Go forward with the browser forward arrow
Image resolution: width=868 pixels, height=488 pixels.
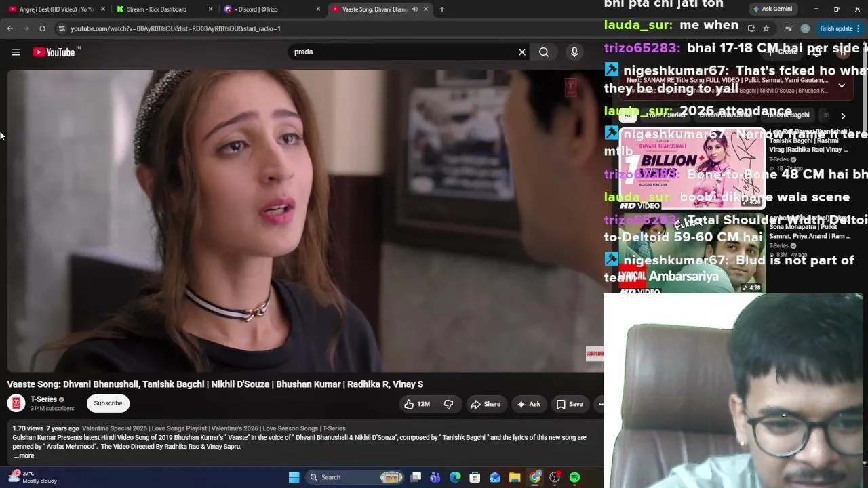tap(26, 28)
